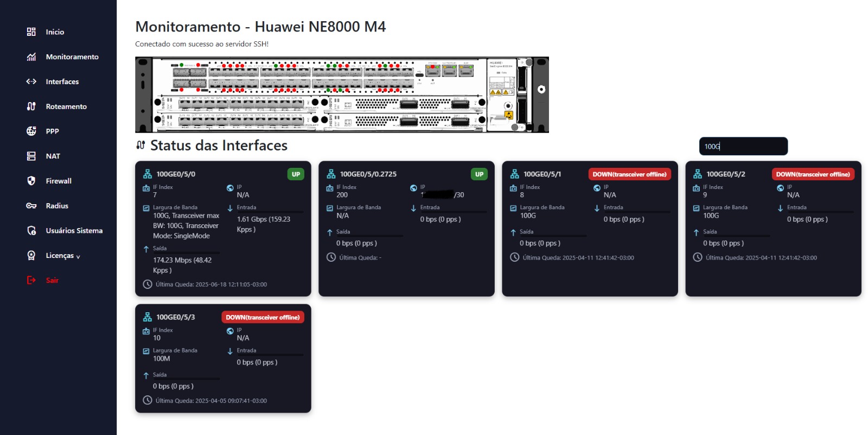Screen dimensions: 868x435
Task: Click the PPP globe icon
Action: [x=31, y=131]
